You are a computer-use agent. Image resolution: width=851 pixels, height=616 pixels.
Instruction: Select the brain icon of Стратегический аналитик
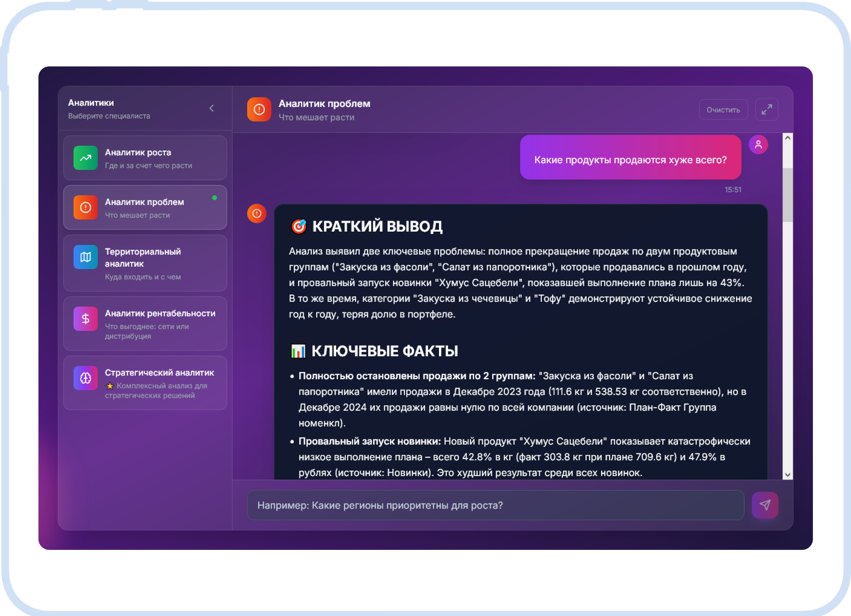[86, 378]
